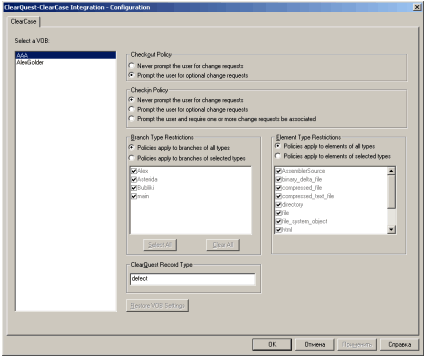This screenshot has height=360, width=428.
Task: Click the Отмена (Cancel) button
Action: [x=315, y=345]
